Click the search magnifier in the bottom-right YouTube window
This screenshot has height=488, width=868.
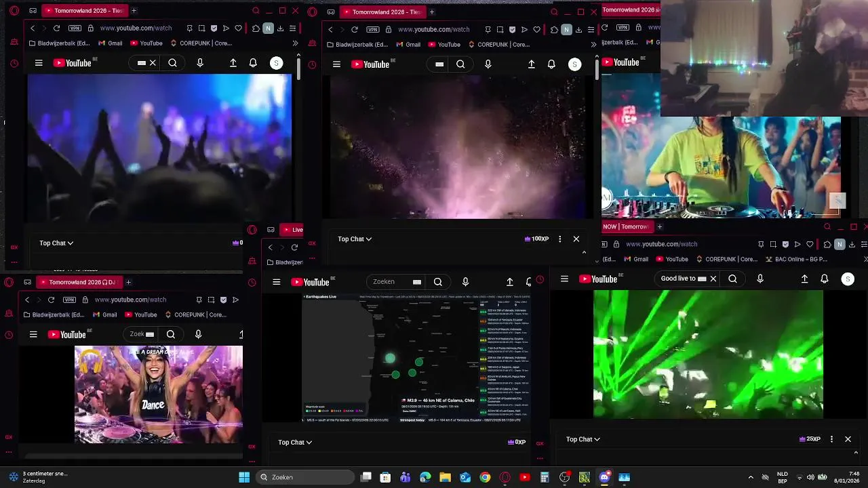click(x=732, y=279)
